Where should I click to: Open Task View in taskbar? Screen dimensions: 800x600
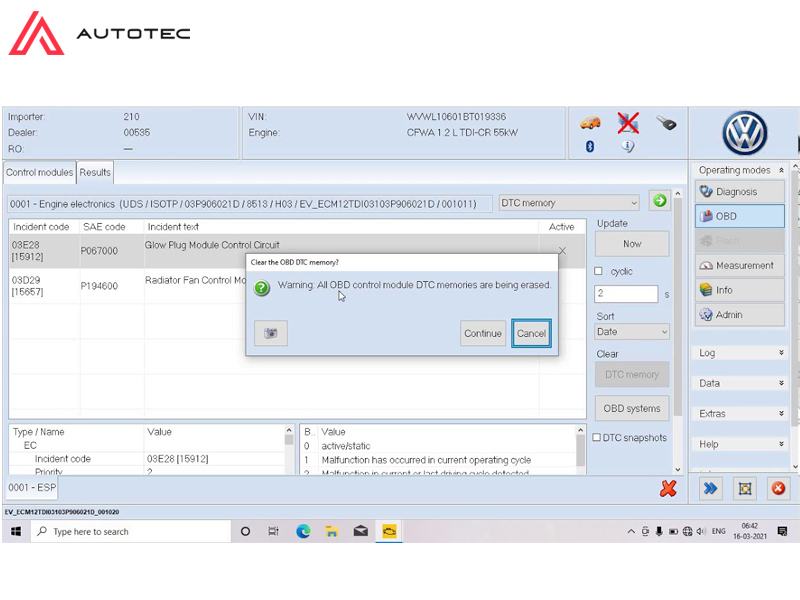(273, 532)
